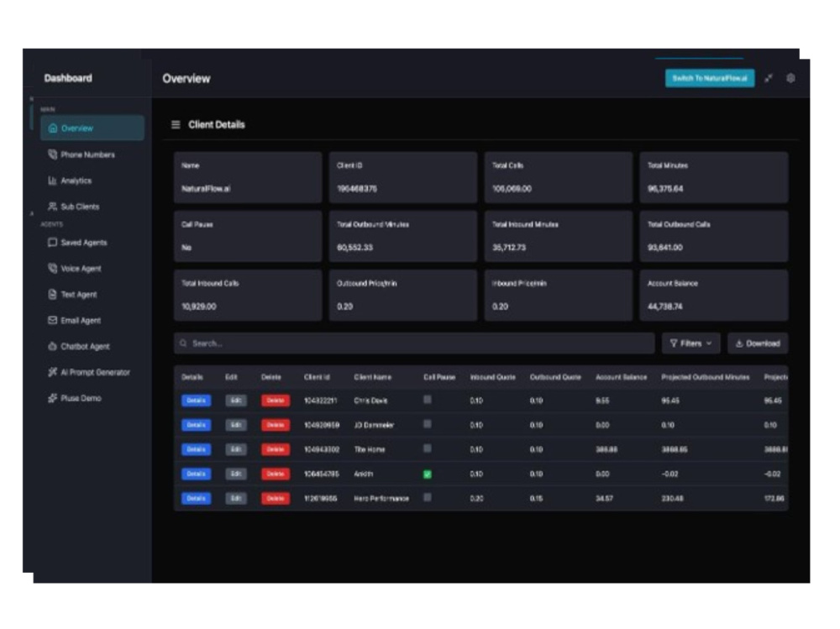Toggle Call Pause checkbox for JD Dammeier
The height and width of the screenshot is (629, 840).
click(x=427, y=424)
